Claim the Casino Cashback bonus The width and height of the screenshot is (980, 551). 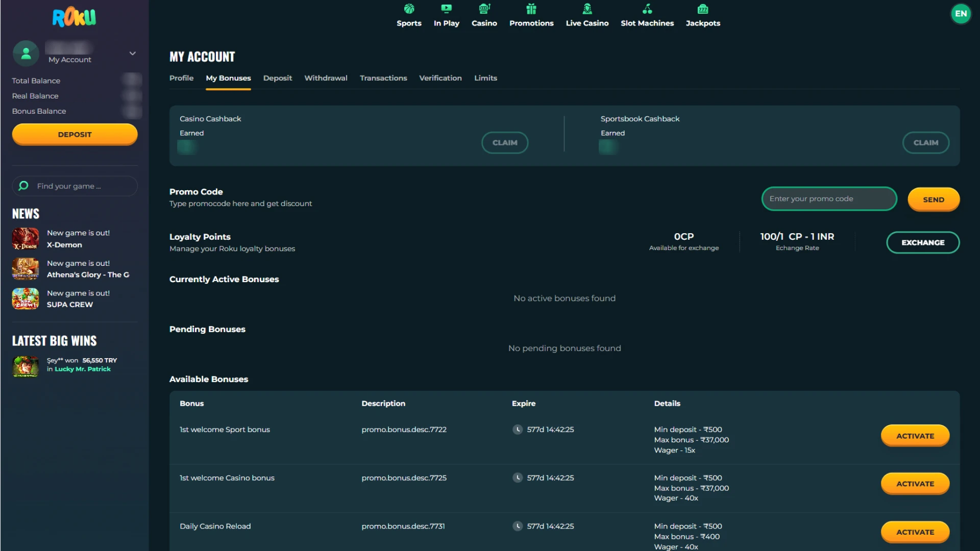[x=505, y=142]
